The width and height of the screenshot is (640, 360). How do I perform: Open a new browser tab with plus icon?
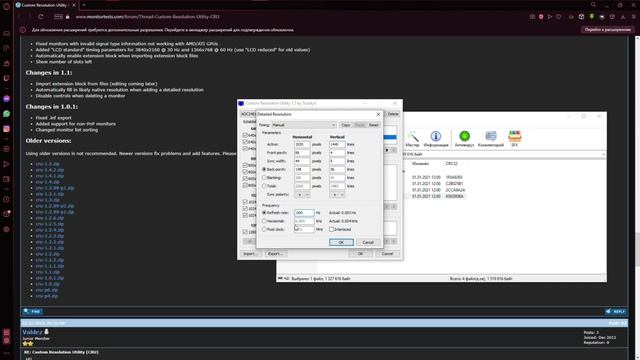[x=84, y=5]
